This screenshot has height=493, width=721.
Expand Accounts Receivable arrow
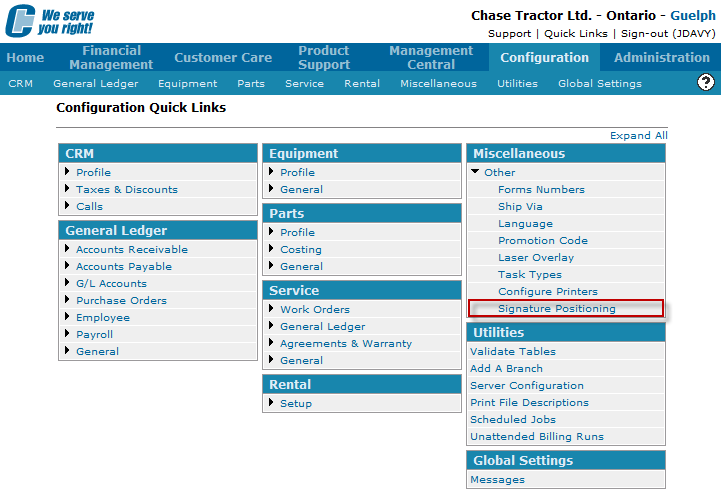[x=67, y=249]
